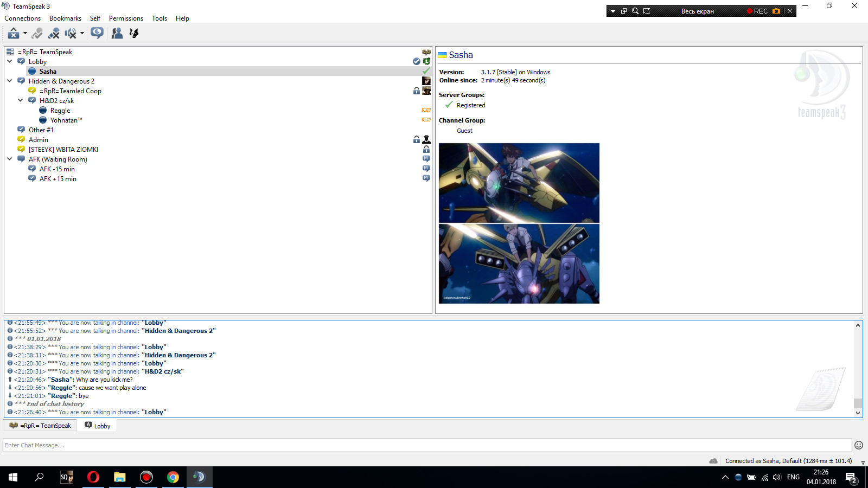
Task: Click the moderated M icon on AFK -15 min
Action: pyautogui.click(x=426, y=169)
